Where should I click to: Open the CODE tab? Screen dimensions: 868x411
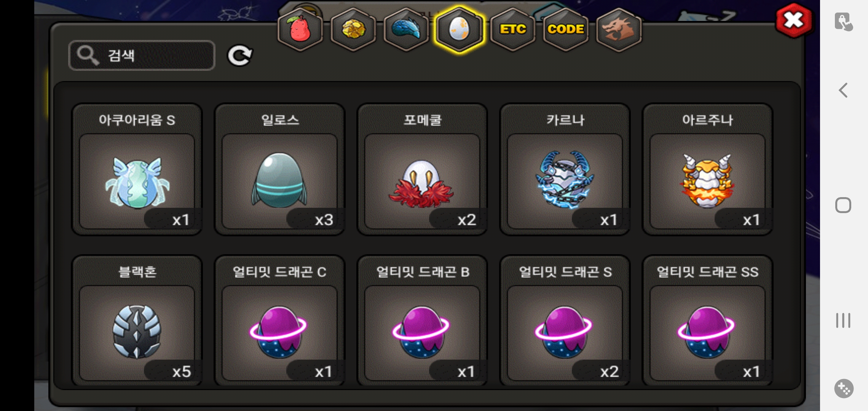coord(566,30)
